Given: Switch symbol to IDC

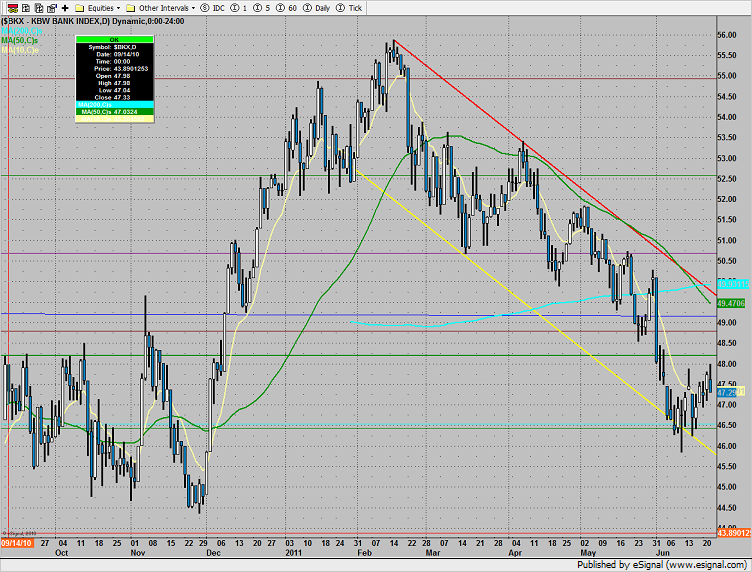Looking at the screenshot, I should click(213, 8).
